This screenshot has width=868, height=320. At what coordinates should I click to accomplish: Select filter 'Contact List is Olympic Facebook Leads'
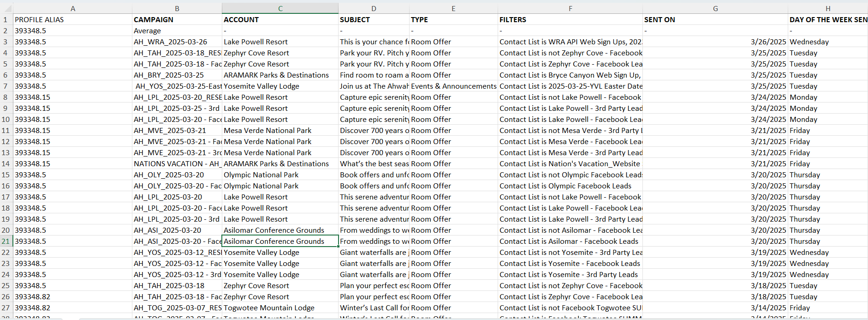coord(570,186)
